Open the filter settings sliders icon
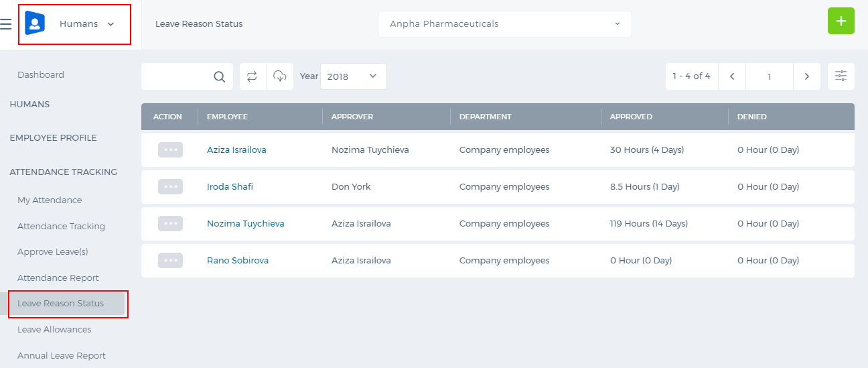The height and width of the screenshot is (368, 868). [841, 76]
